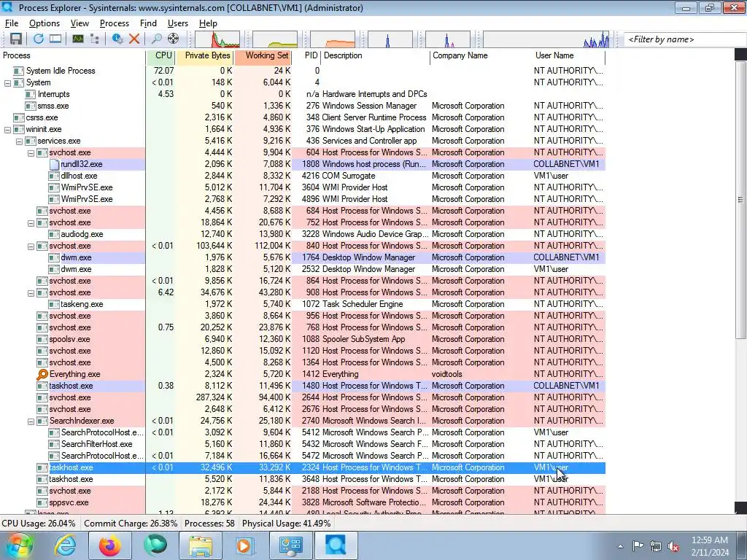Screen dimensions: 747x560
Task: Kill process with the red X icon
Action: click(x=134, y=39)
